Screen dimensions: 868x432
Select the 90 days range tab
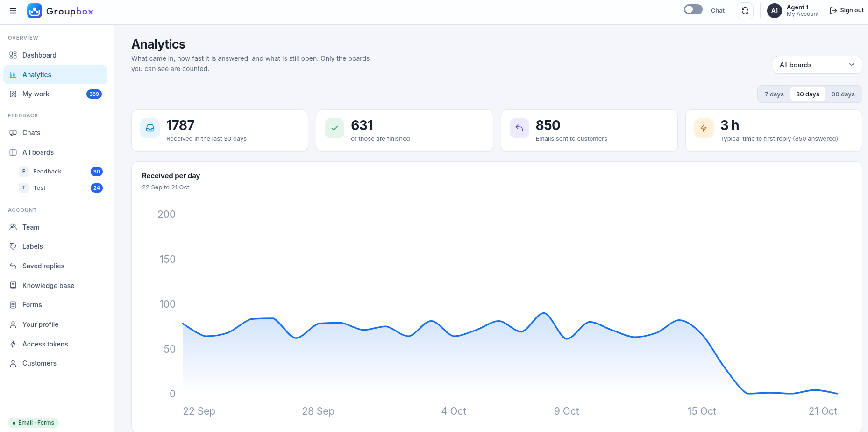tap(843, 94)
